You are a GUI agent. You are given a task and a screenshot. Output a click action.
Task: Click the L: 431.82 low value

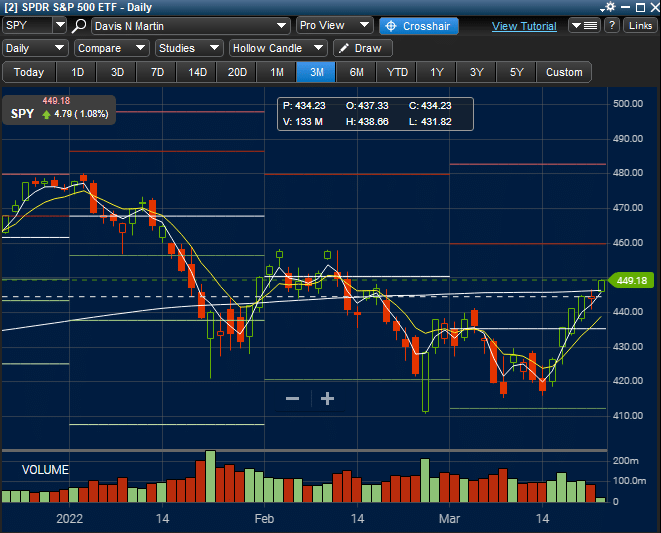click(430, 122)
